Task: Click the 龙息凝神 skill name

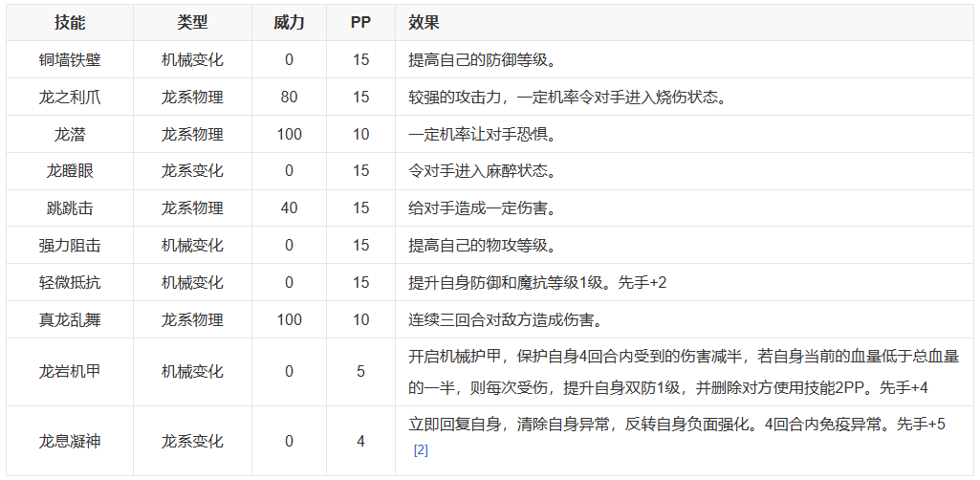Action: click(70, 442)
